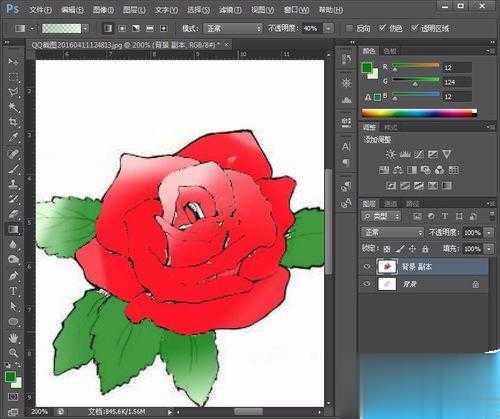Open the 图层 (Layer) menu
Image resolution: width=500 pixels, height=419 pixels.
coord(134,10)
